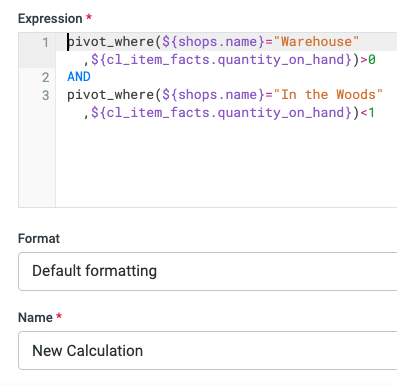Click the Format field label

(39, 239)
